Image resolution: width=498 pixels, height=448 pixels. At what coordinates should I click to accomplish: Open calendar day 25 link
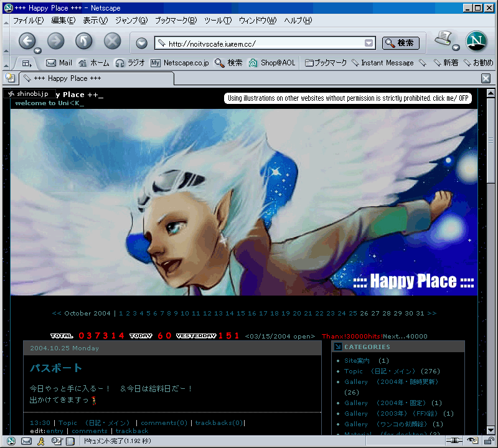(353, 314)
